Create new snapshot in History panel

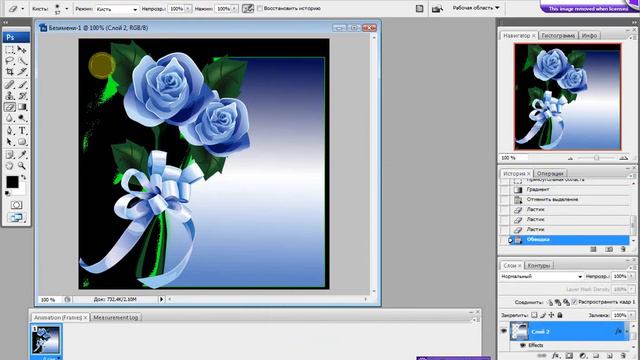(609, 249)
